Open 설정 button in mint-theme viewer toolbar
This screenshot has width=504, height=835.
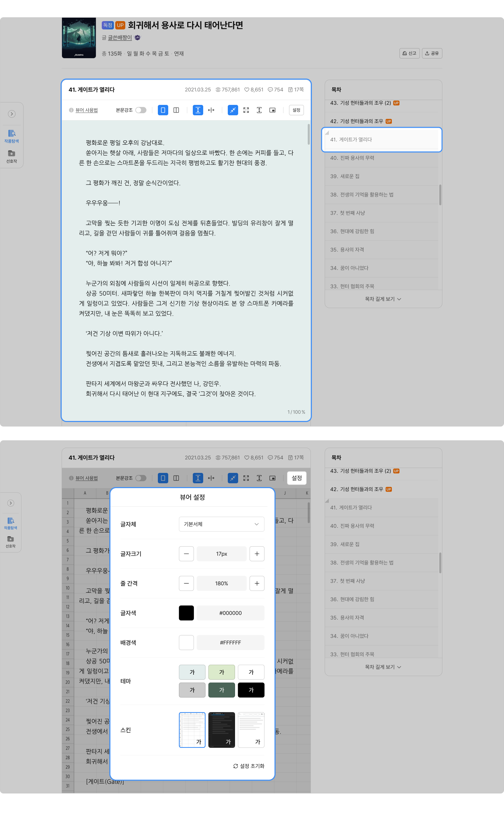(x=296, y=110)
